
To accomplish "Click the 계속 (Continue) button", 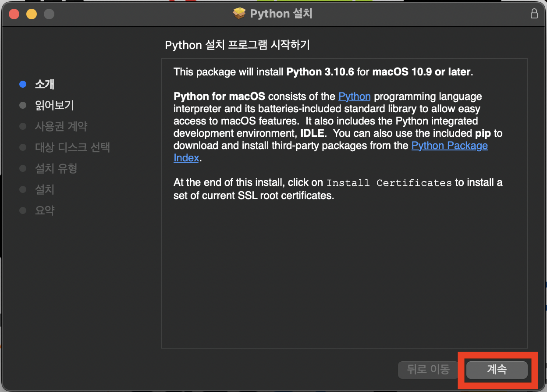I will point(497,370).
